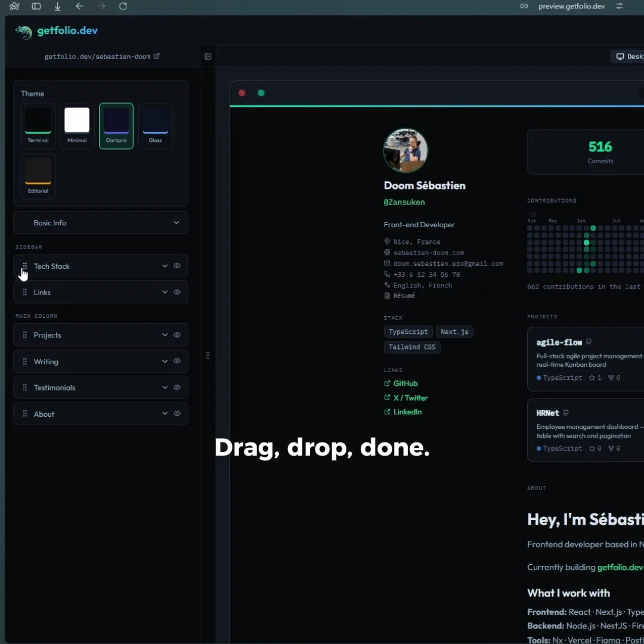Viewport: 644px width, 644px height.
Task: Click the agile-flow repository icon
Action: coord(589,342)
